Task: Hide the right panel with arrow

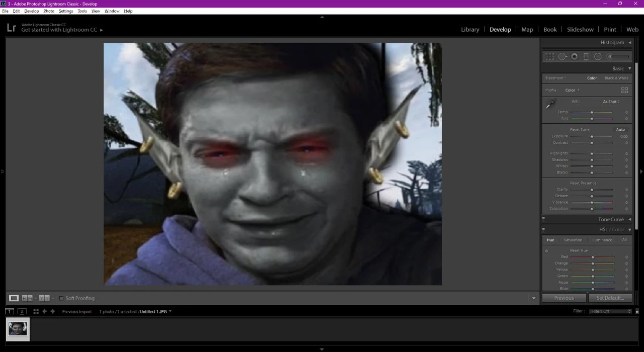Action: pos(641,171)
